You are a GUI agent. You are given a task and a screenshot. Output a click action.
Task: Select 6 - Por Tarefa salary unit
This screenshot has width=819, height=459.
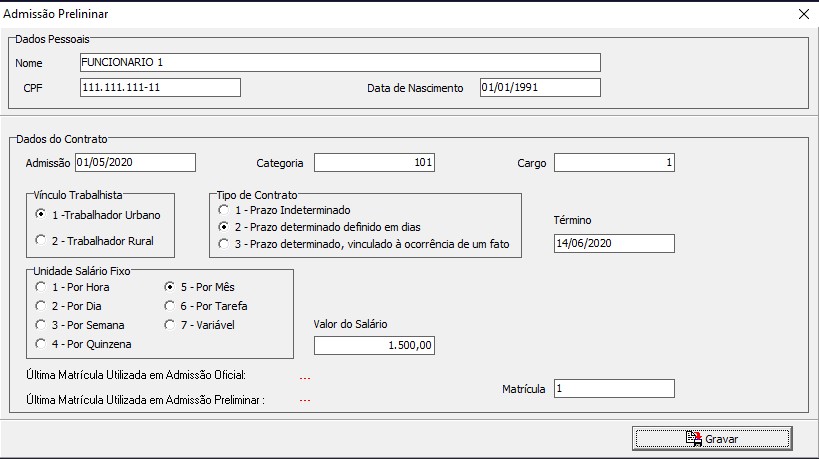tap(169, 306)
